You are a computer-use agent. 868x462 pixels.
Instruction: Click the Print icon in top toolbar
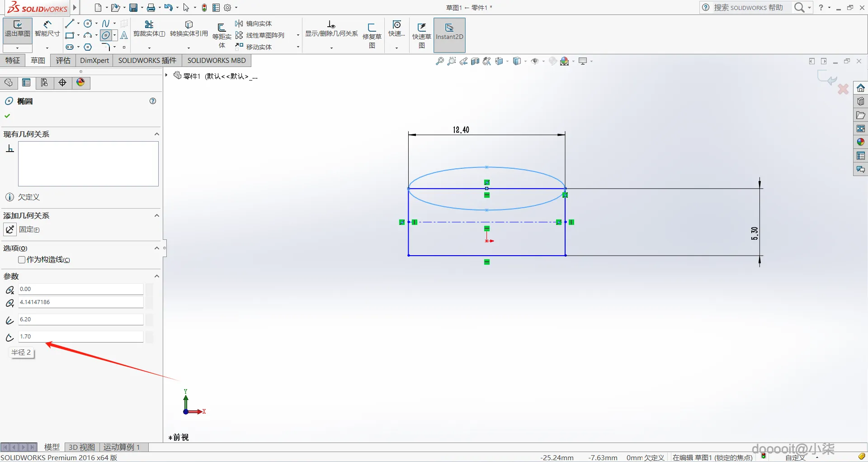151,8
